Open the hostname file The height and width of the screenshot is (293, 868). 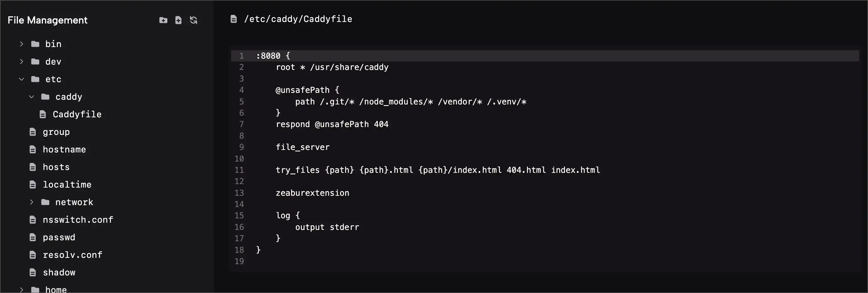pos(64,150)
